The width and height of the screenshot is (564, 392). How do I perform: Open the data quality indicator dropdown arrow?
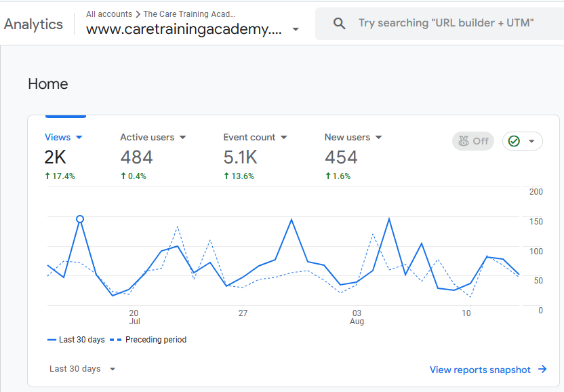pyautogui.click(x=531, y=141)
